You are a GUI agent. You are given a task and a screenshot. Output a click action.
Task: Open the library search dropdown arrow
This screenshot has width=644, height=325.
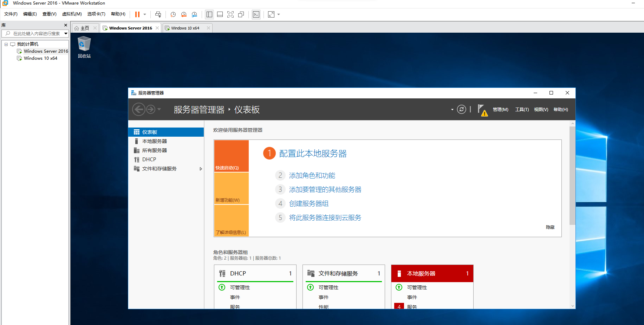66,33
